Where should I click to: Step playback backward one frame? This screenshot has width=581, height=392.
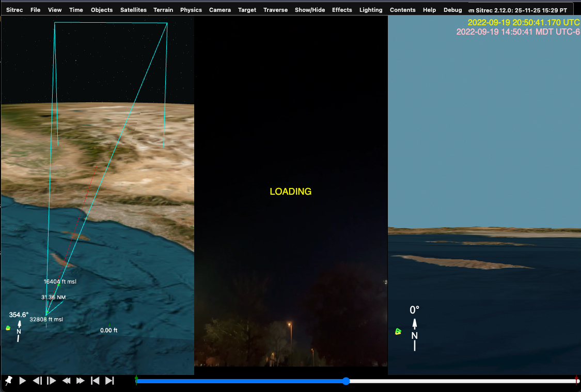[x=36, y=381]
